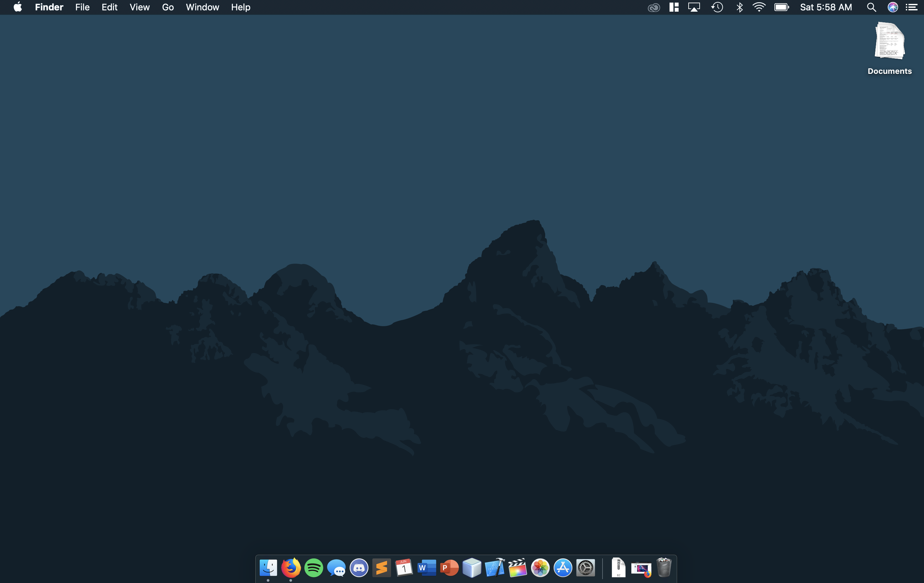Viewport: 924px width, 583px height.
Task: Select the Documents file on desktop
Action: 889,41
